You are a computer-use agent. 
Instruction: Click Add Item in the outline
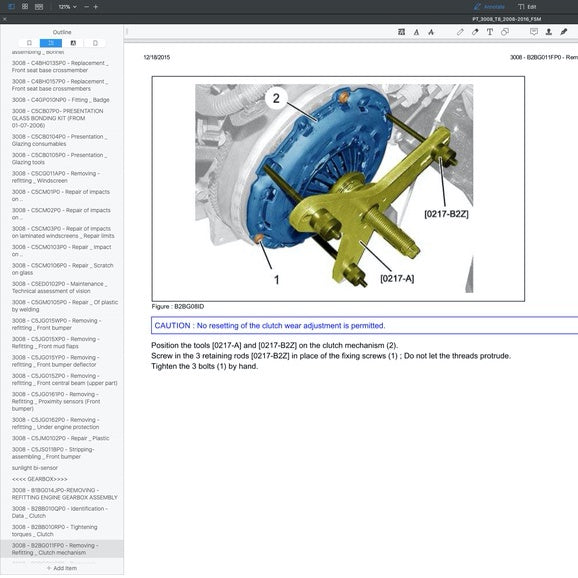62,568
